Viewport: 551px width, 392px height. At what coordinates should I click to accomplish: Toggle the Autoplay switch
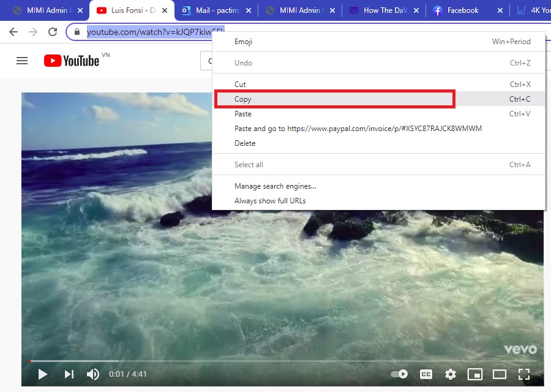pyautogui.click(x=399, y=374)
